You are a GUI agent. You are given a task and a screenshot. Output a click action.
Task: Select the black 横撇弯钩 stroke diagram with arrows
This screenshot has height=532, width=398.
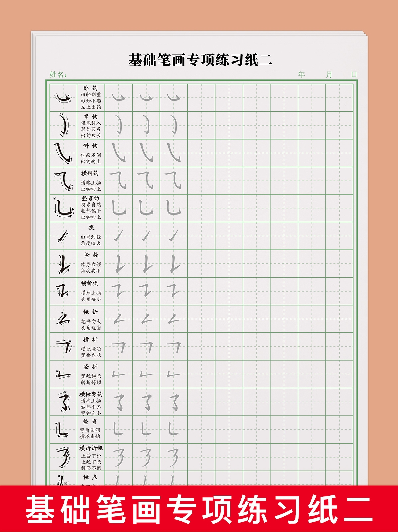(64, 402)
